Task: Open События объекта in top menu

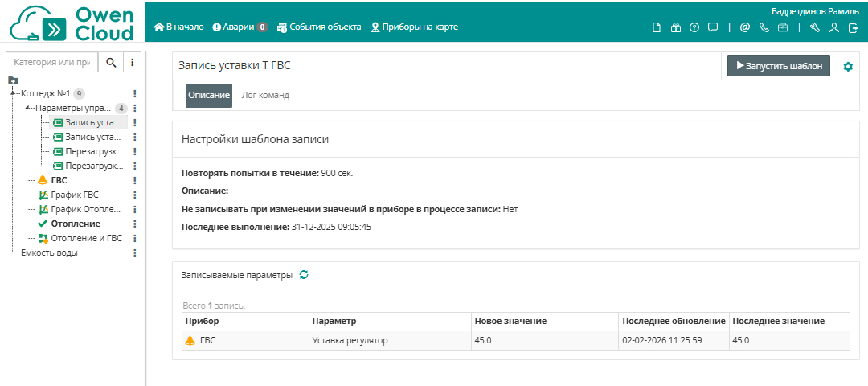Action: [319, 27]
